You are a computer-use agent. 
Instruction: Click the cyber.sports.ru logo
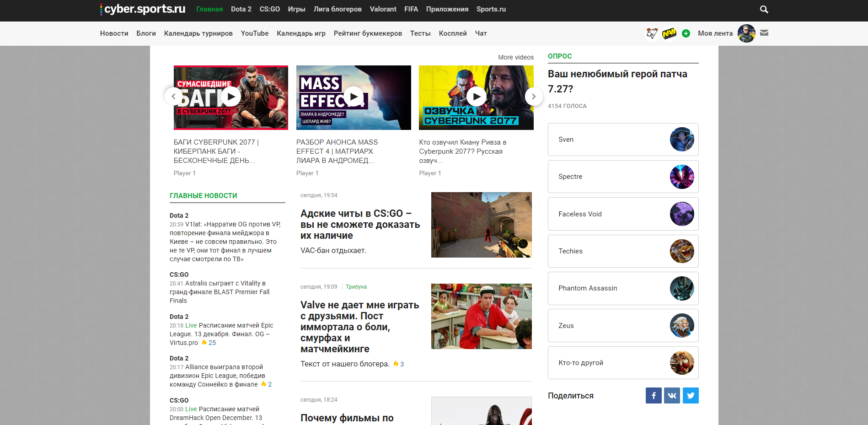click(143, 9)
